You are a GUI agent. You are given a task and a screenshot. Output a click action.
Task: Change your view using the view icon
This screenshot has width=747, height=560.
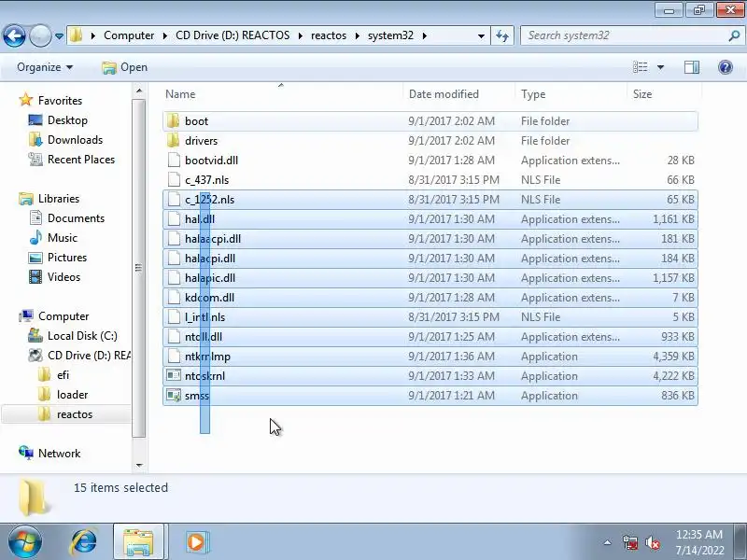tap(641, 67)
